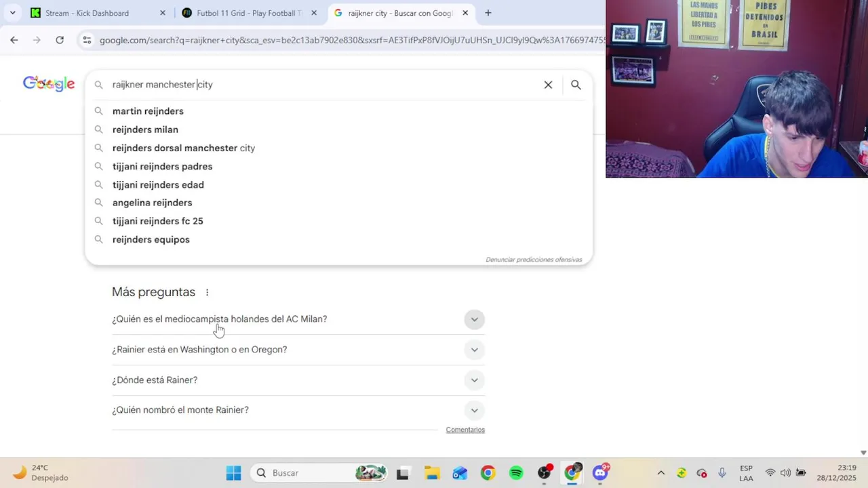Image resolution: width=868 pixels, height=488 pixels.
Task: Show hidden system tray icons
Action: (660, 473)
